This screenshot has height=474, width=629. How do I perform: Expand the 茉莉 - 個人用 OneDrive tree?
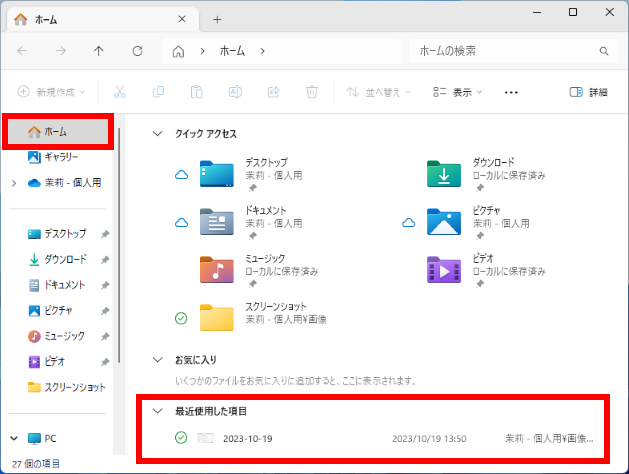point(14,183)
